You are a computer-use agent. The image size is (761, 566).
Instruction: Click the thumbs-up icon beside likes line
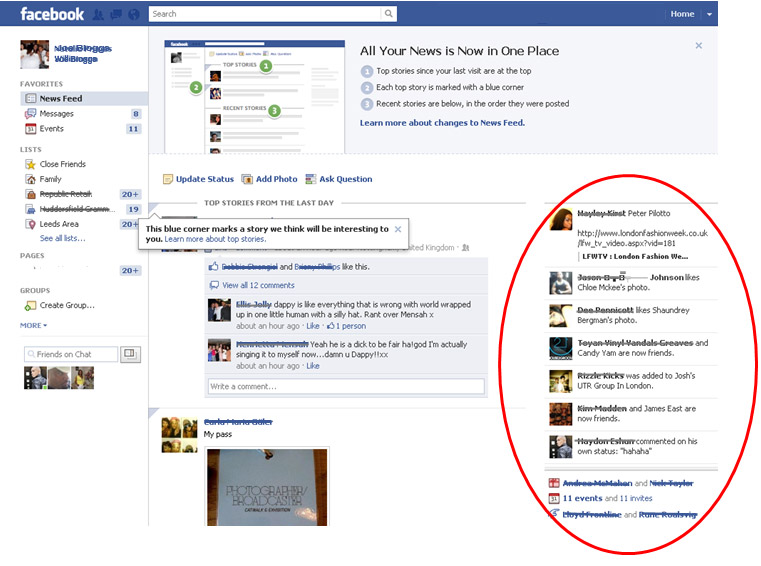[214, 266]
